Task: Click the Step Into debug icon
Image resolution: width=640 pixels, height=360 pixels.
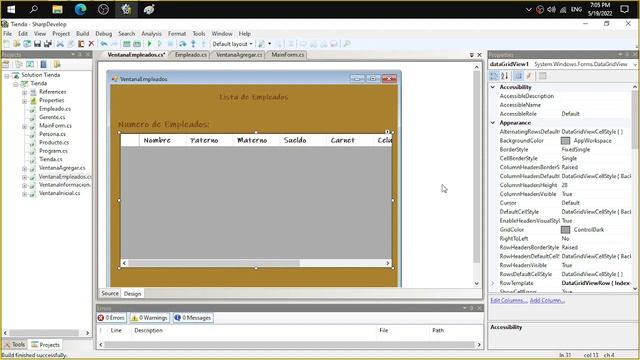Action: click(x=193, y=44)
